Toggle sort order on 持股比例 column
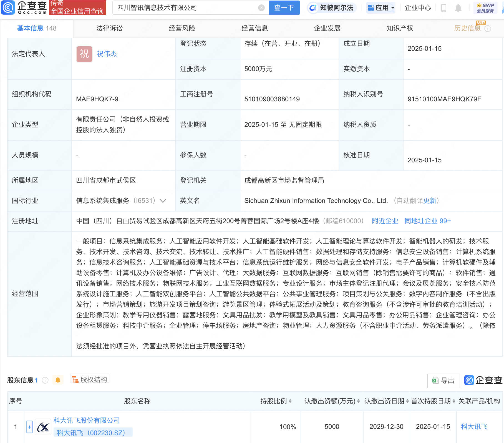The width and height of the screenshot is (504, 443). 290,401
